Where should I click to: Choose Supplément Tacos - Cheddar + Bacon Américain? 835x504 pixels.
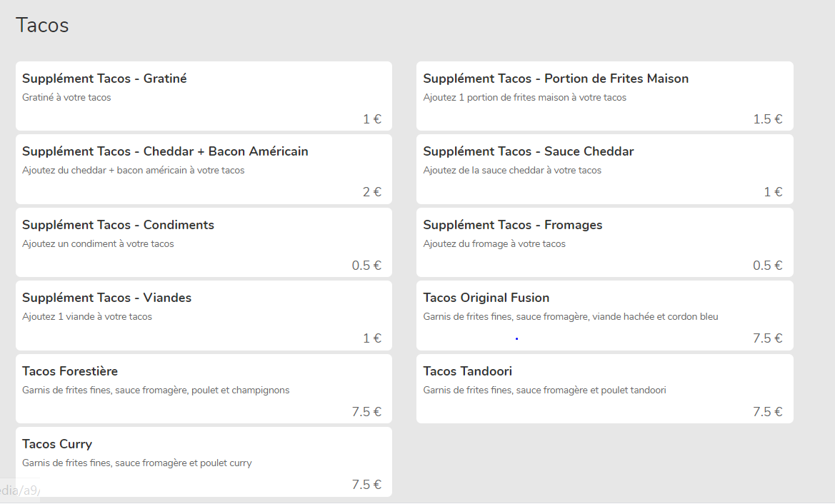(x=204, y=169)
